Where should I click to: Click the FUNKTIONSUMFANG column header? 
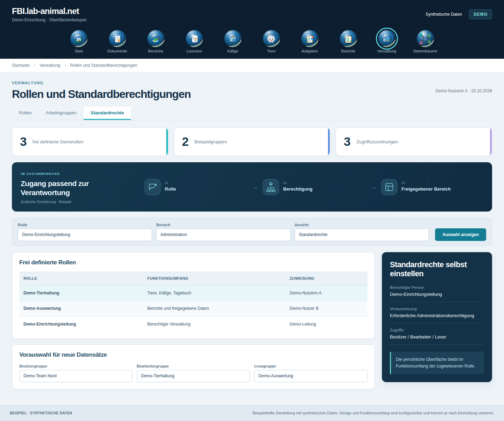(168, 278)
